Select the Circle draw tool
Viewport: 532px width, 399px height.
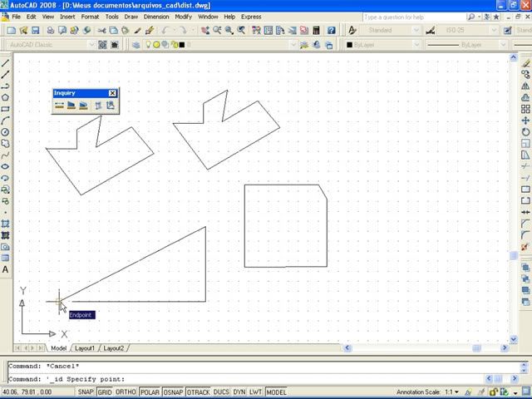coord(5,132)
